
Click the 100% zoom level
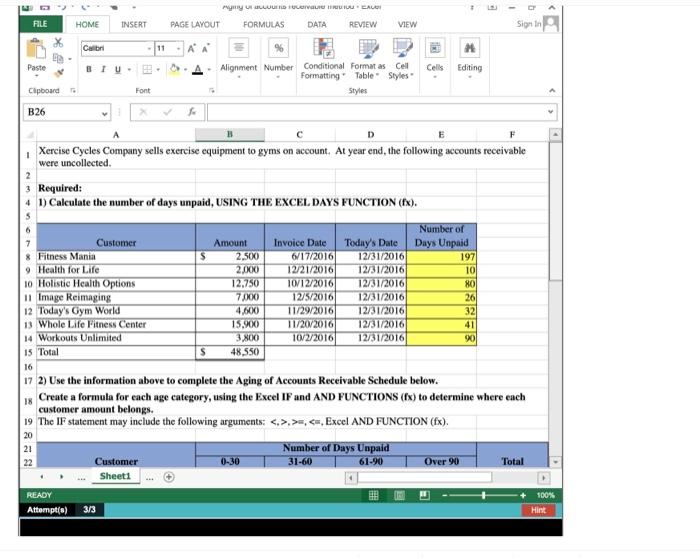pyautogui.click(x=546, y=496)
